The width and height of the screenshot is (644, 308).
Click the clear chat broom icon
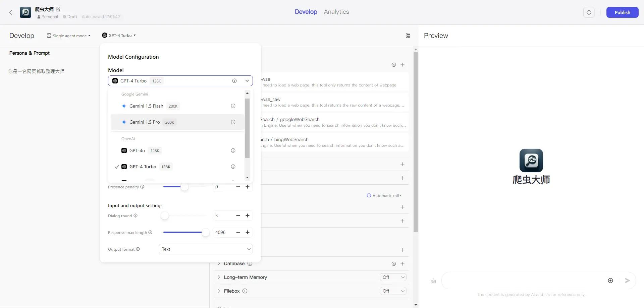(433, 281)
